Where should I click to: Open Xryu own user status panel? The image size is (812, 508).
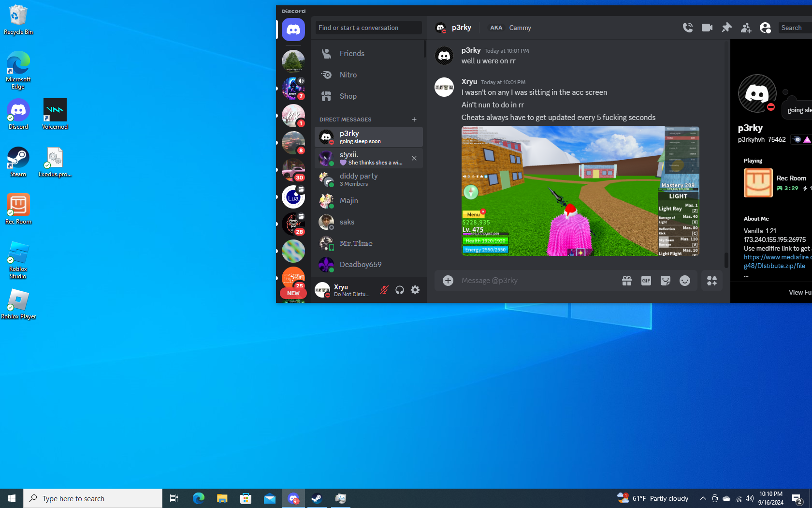pyautogui.click(x=343, y=290)
